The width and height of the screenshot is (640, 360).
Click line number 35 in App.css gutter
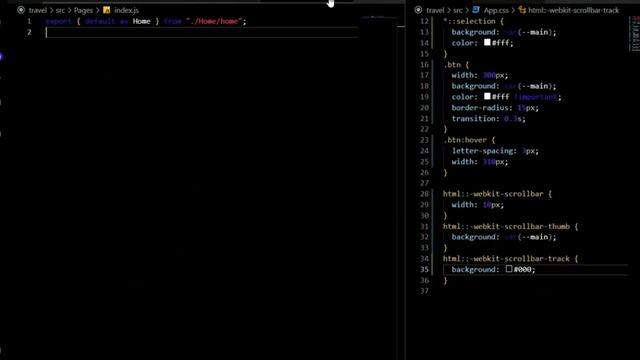tap(424, 269)
